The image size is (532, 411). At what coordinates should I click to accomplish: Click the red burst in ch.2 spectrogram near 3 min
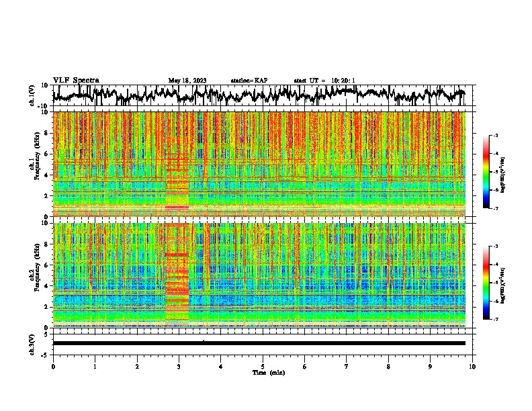coord(177,272)
